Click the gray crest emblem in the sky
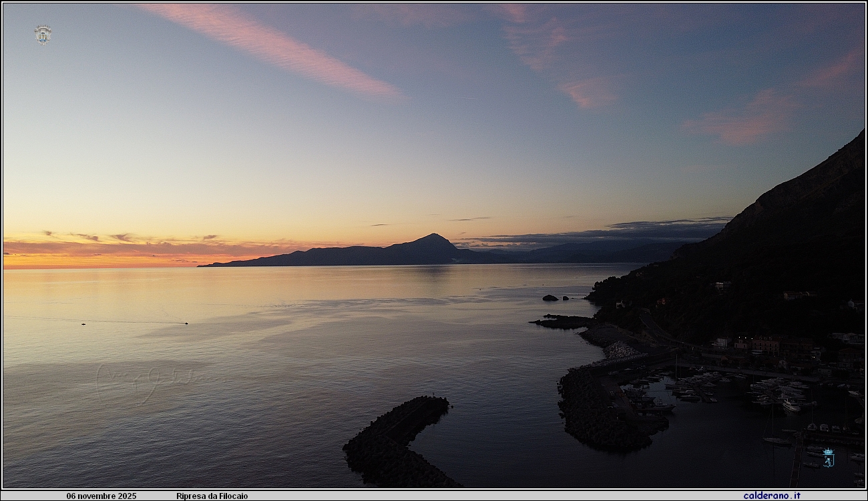Image resolution: width=868 pixels, height=501 pixels. [x=43, y=34]
